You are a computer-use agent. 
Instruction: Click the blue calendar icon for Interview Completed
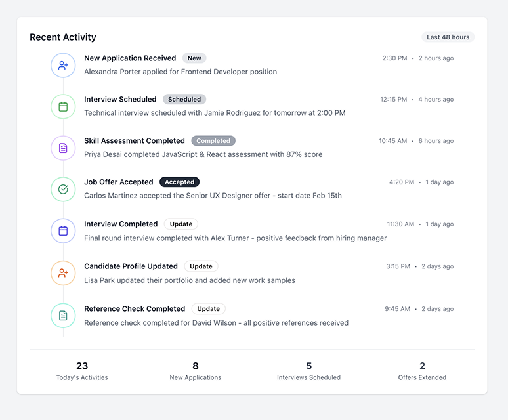[x=63, y=231]
